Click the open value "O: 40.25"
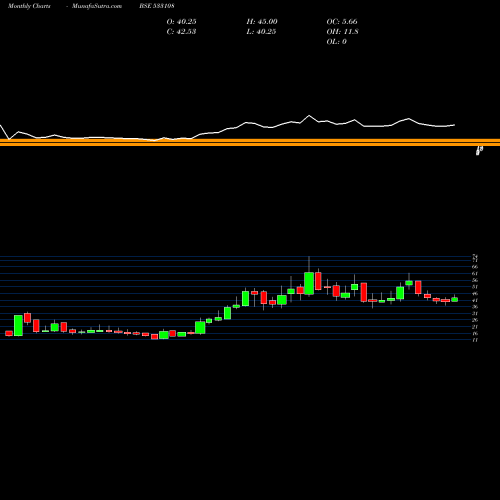This screenshot has height=500, width=500. (181, 22)
